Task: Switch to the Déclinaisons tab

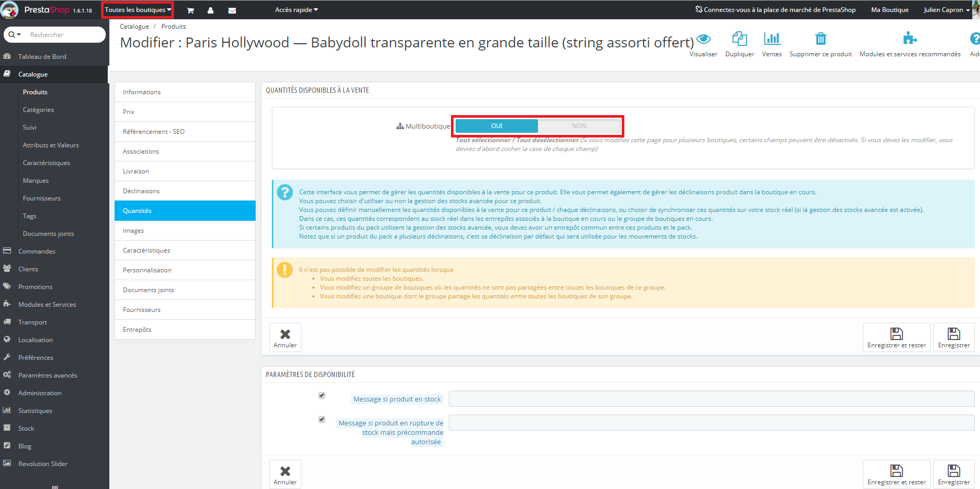Action: click(x=185, y=191)
